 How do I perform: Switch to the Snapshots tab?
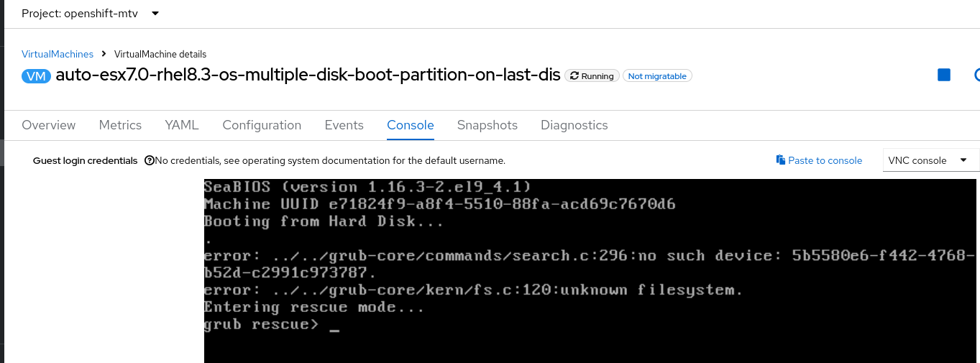[487, 125]
